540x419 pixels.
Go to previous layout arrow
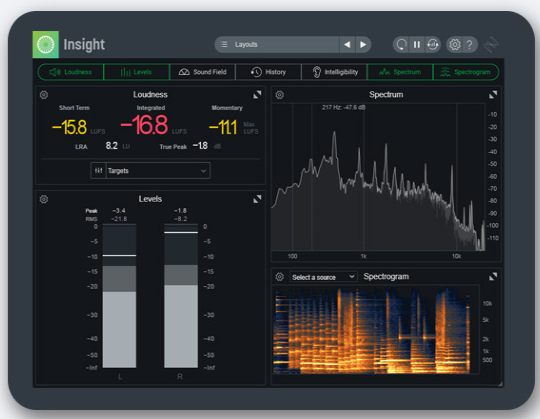tap(347, 44)
